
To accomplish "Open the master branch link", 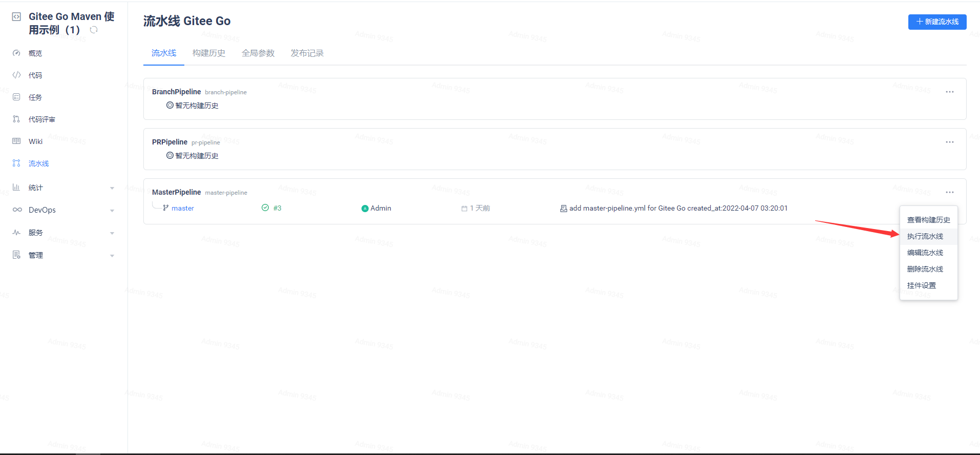I will (183, 208).
